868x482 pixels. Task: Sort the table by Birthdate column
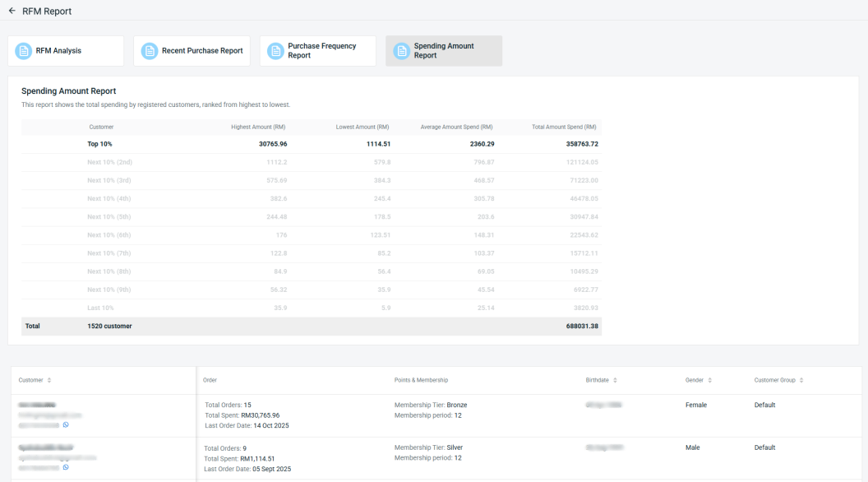(616, 380)
